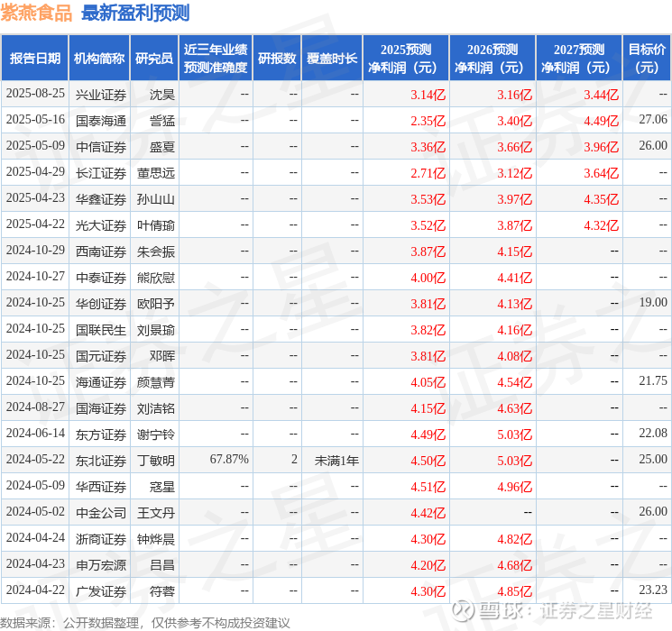The image size is (672, 631).
Task: Select 中泰证券 institution cell
Action: coord(101,278)
